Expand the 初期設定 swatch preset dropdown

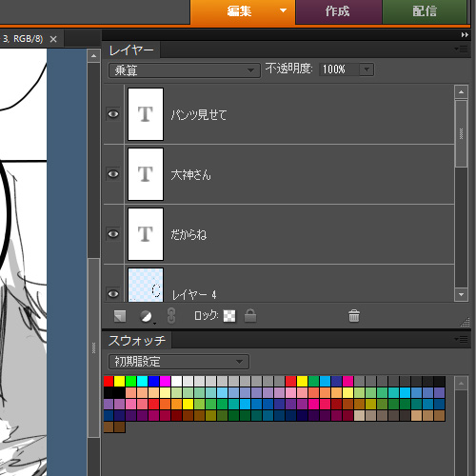click(179, 362)
